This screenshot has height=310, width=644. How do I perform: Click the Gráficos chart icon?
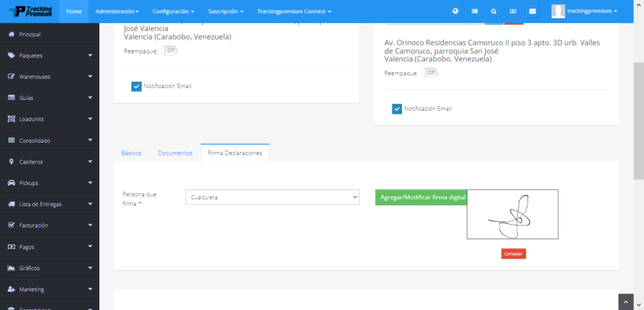point(11,268)
